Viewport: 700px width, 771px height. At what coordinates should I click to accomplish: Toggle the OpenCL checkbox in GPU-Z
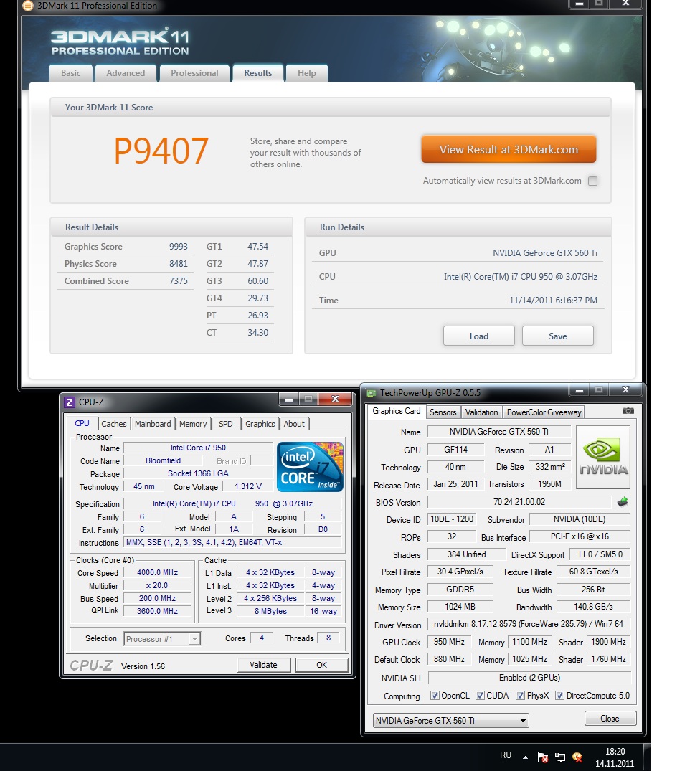(435, 695)
